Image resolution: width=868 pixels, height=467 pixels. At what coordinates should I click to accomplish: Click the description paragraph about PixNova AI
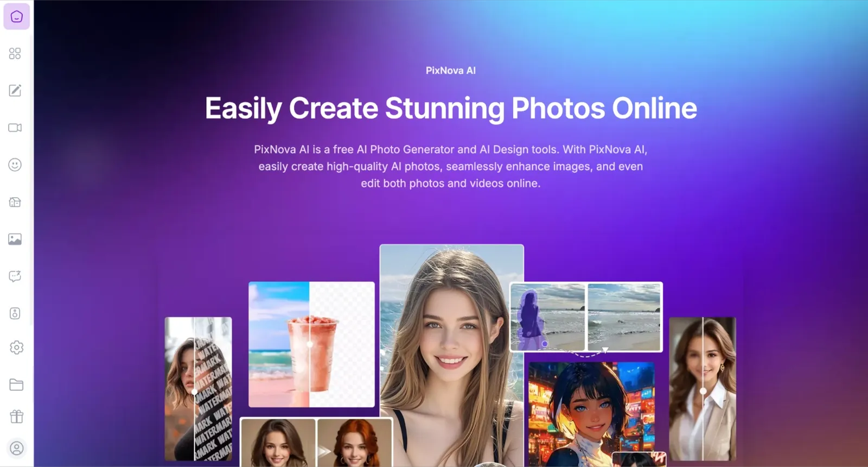(451, 166)
